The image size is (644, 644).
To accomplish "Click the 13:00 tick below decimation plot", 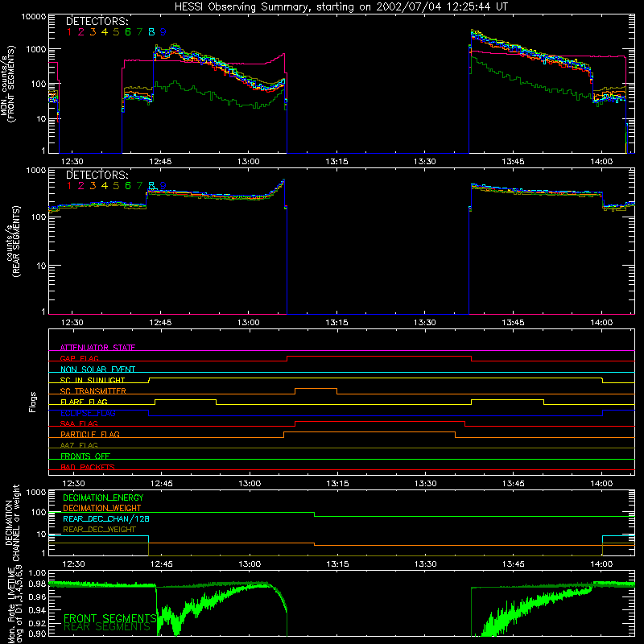I will pyautogui.click(x=250, y=564).
